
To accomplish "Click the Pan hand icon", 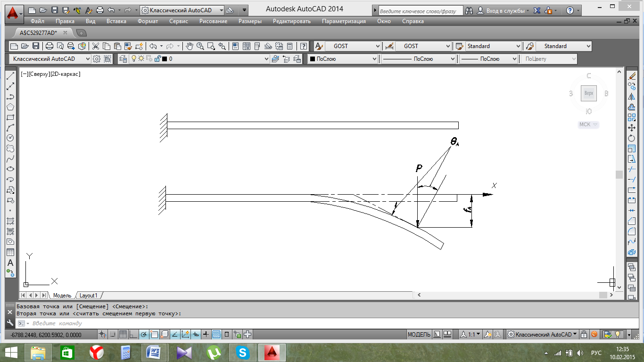I will coord(190,46).
